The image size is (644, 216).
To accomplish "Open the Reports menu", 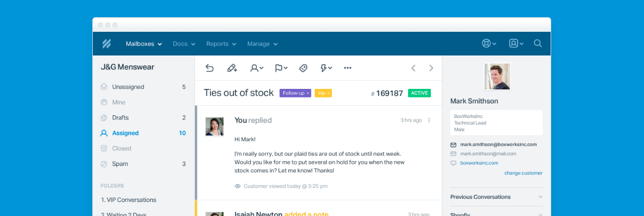I will (x=221, y=44).
